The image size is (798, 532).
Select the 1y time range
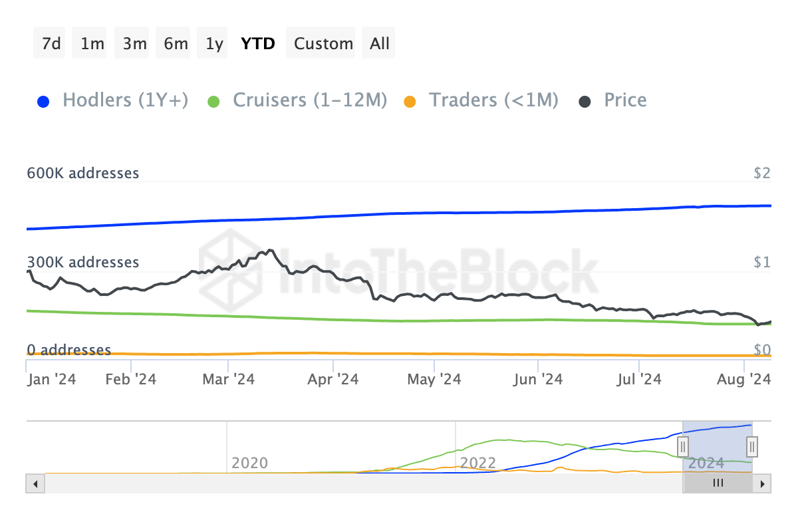[x=214, y=44]
